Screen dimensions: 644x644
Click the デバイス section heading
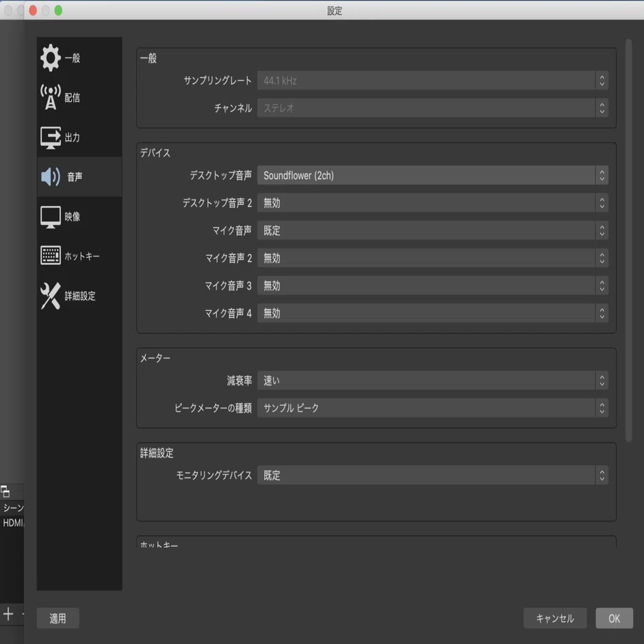coord(155,153)
